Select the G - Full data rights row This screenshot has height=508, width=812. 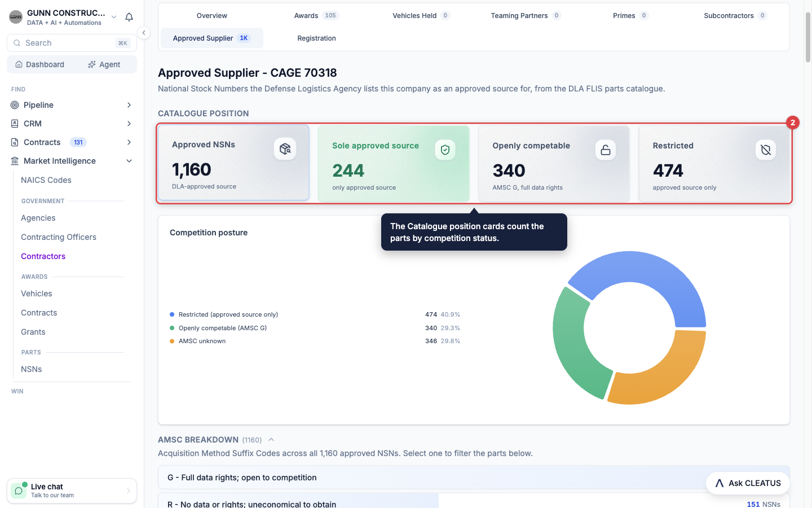tap(474, 478)
